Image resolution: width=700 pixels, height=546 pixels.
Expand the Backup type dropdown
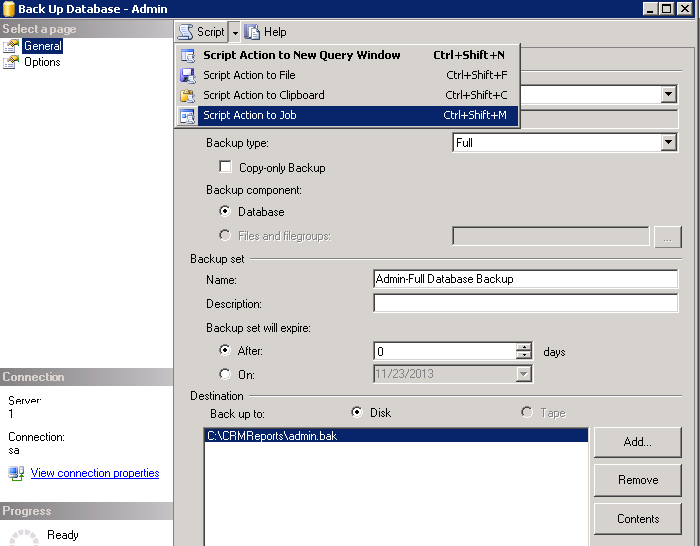[668, 143]
